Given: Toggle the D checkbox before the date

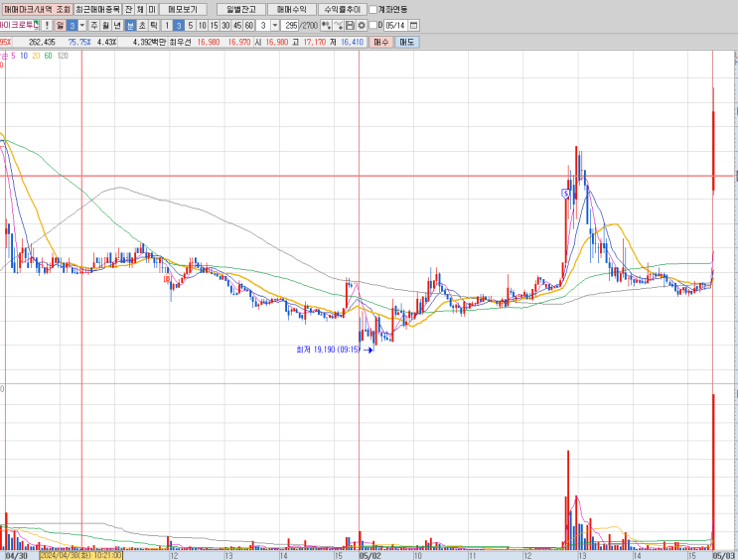Looking at the screenshot, I should tap(373, 25).
